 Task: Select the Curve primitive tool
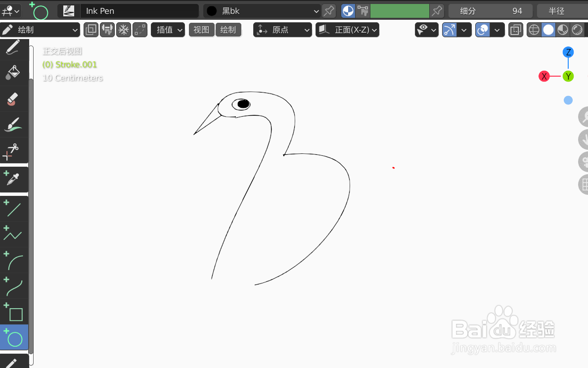pos(14,286)
